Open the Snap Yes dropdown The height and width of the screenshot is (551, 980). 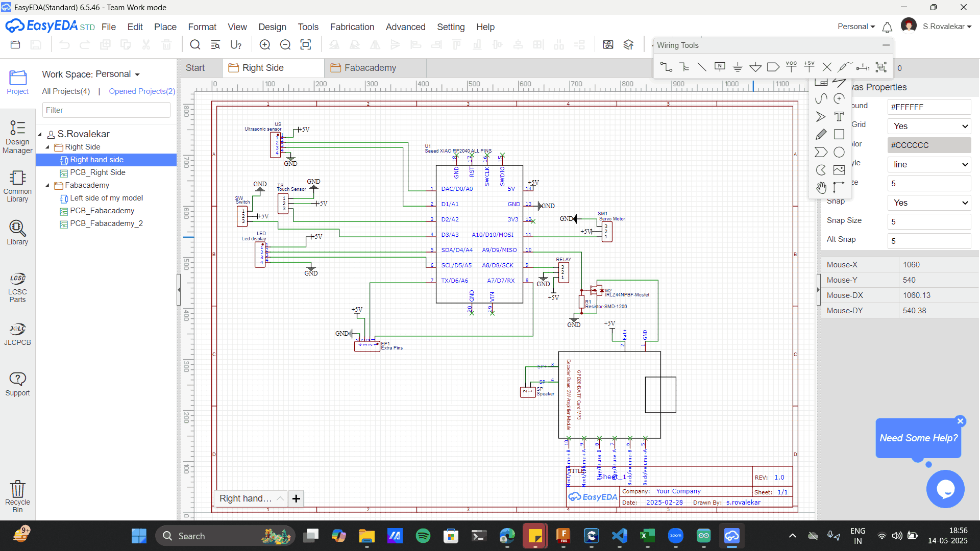pyautogui.click(x=929, y=203)
